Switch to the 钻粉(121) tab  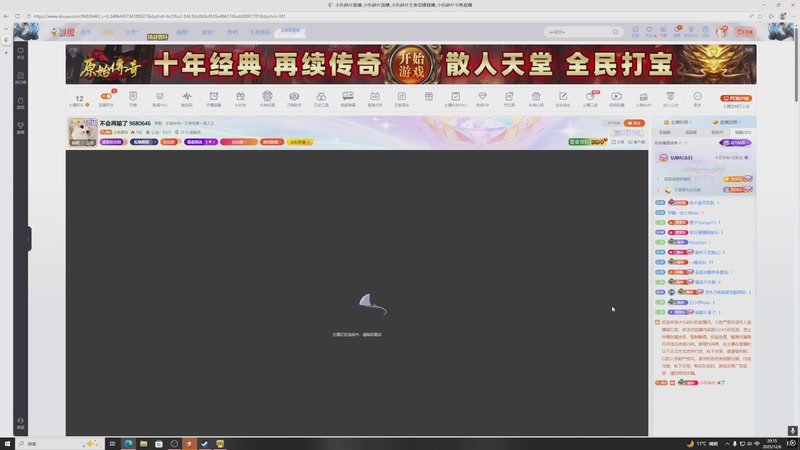pos(742,133)
